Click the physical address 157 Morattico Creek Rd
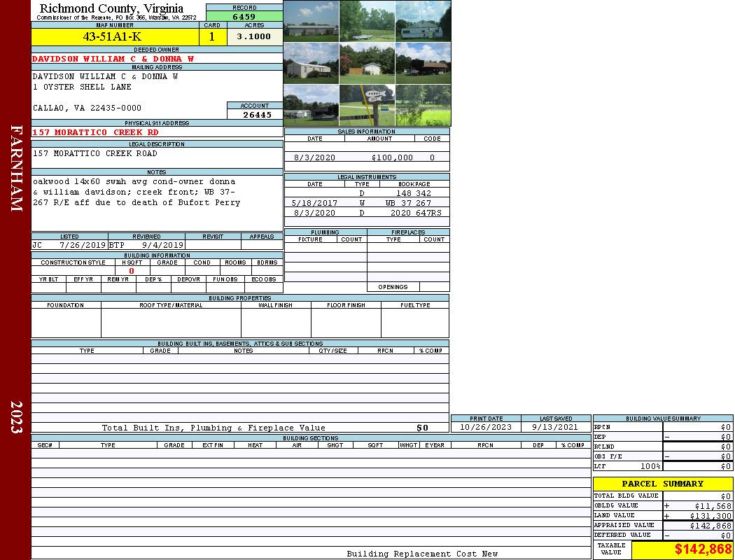The width and height of the screenshot is (735, 560). click(x=96, y=132)
